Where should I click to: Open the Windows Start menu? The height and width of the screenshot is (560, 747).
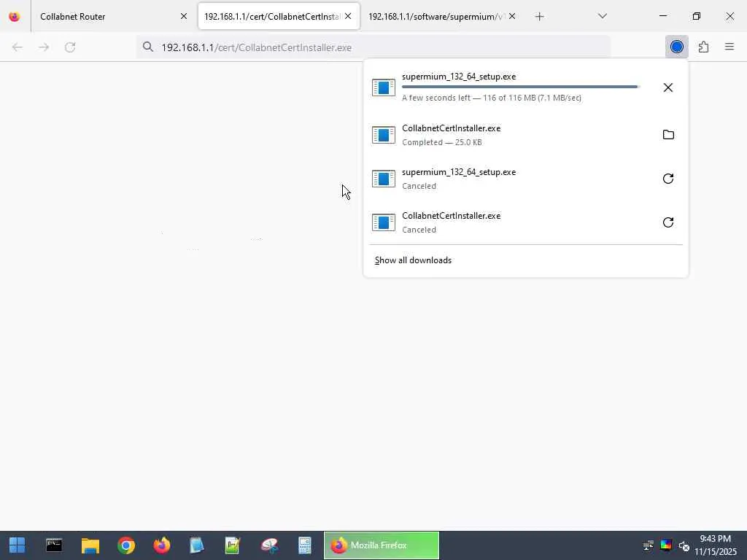tap(18, 545)
